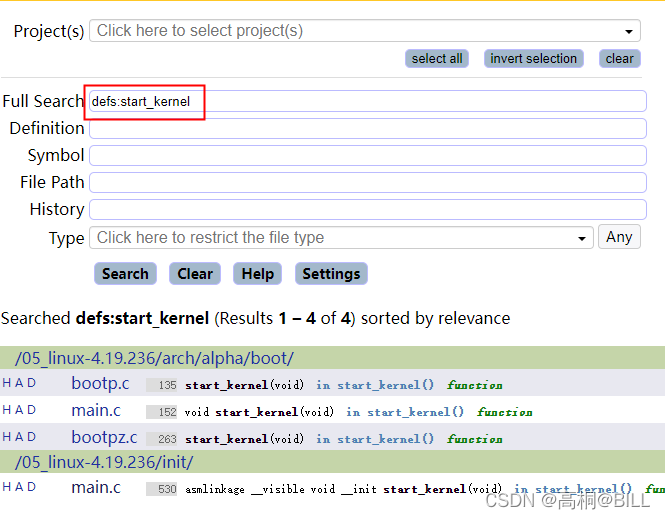Click A annotate link for bootp.c
The height and width of the screenshot is (519, 665).
point(19,383)
